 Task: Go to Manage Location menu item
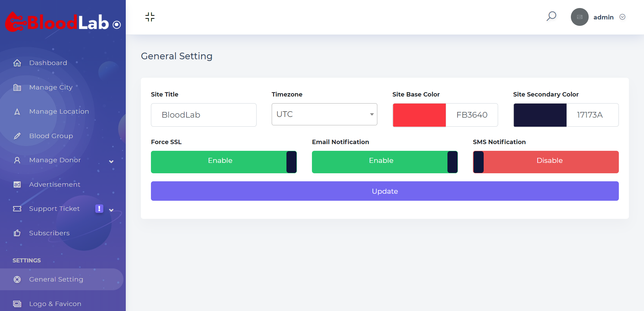coord(59,112)
